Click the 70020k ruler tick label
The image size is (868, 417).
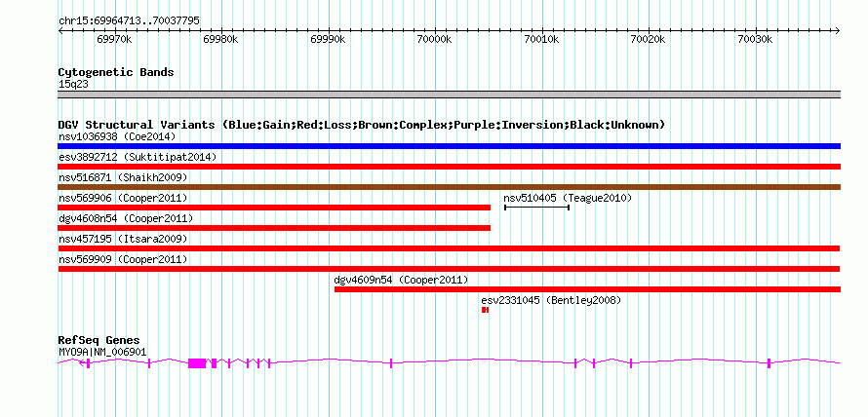(649, 39)
